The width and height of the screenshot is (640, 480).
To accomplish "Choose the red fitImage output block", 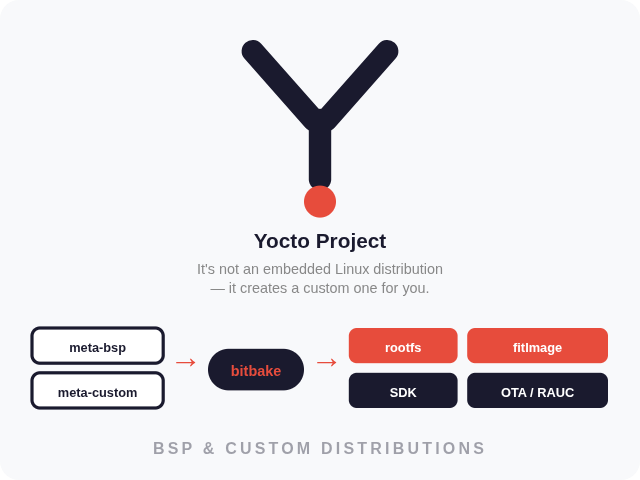I will [537, 346].
